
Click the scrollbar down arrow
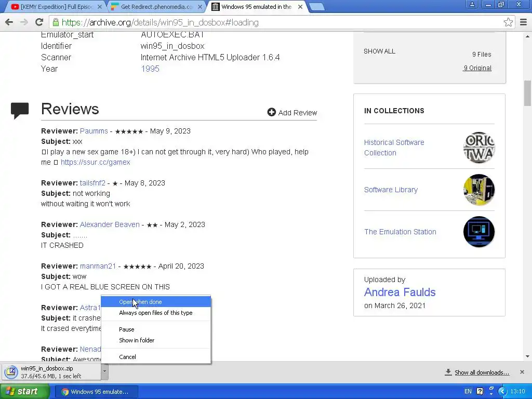coord(528,356)
